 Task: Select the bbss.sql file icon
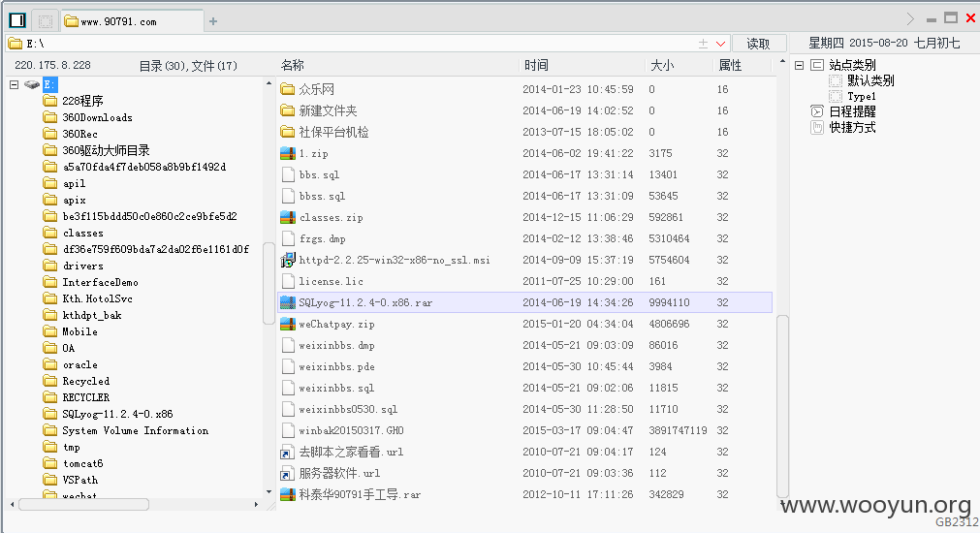pyautogui.click(x=288, y=196)
